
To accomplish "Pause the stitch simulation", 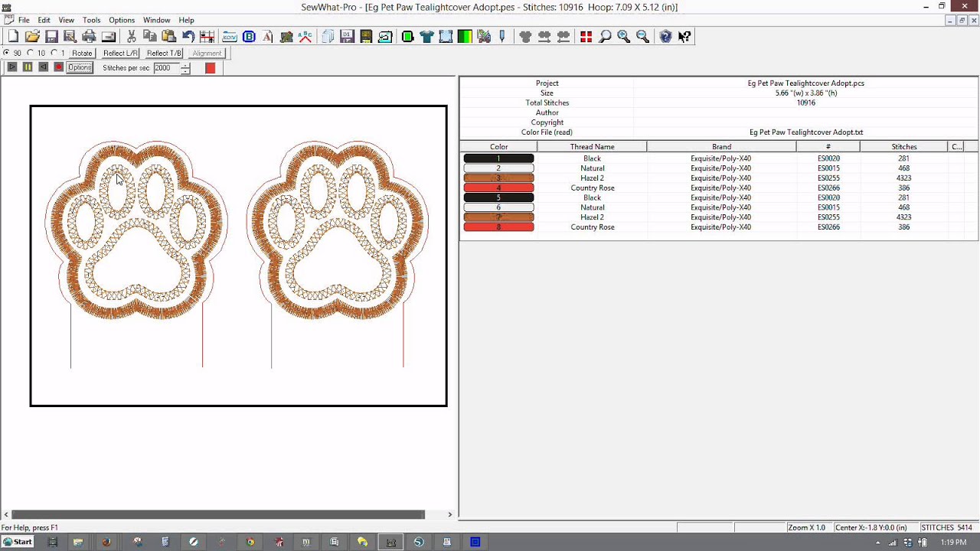I will pyautogui.click(x=28, y=67).
